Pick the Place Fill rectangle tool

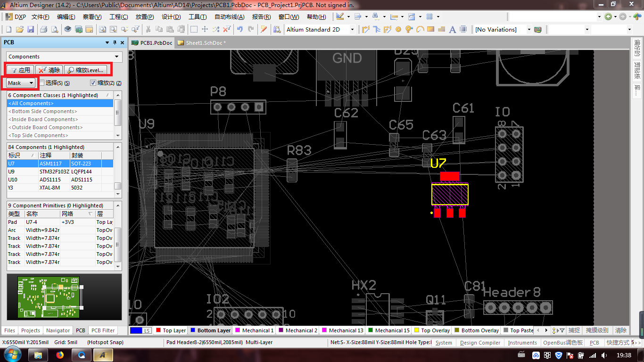(430, 29)
